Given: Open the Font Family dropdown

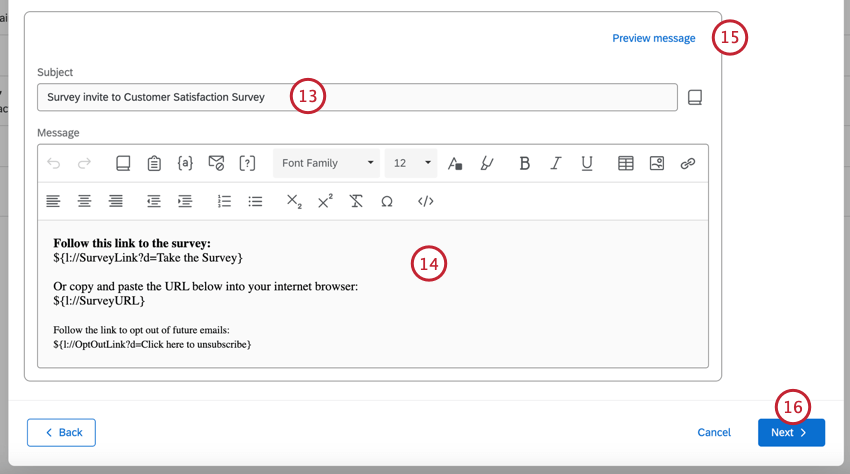Looking at the screenshot, I should (327, 163).
